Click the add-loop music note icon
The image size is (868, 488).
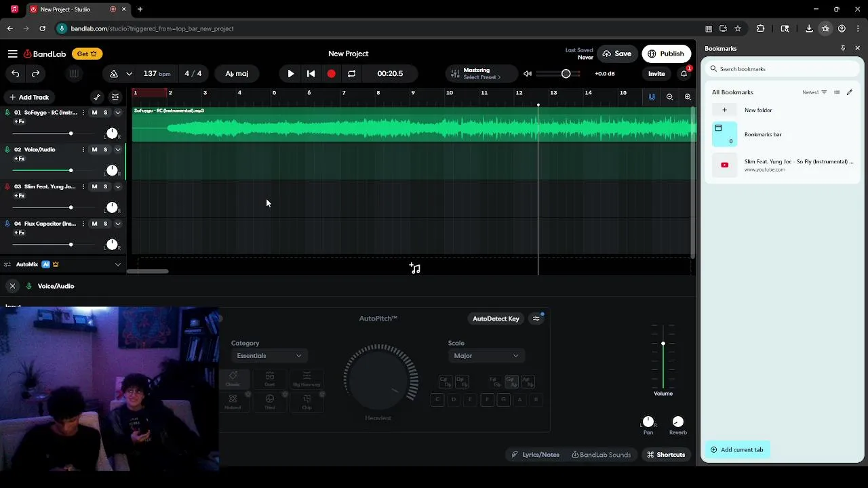(x=415, y=268)
